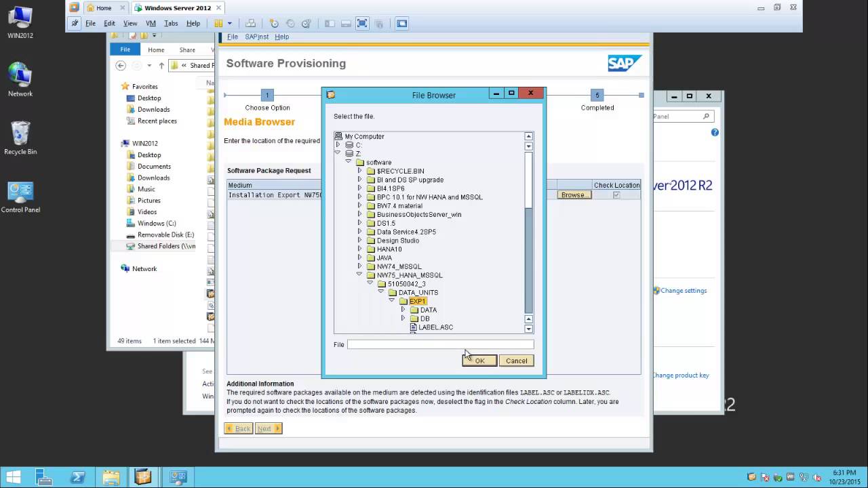Click Next button in installer

pos(268,428)
